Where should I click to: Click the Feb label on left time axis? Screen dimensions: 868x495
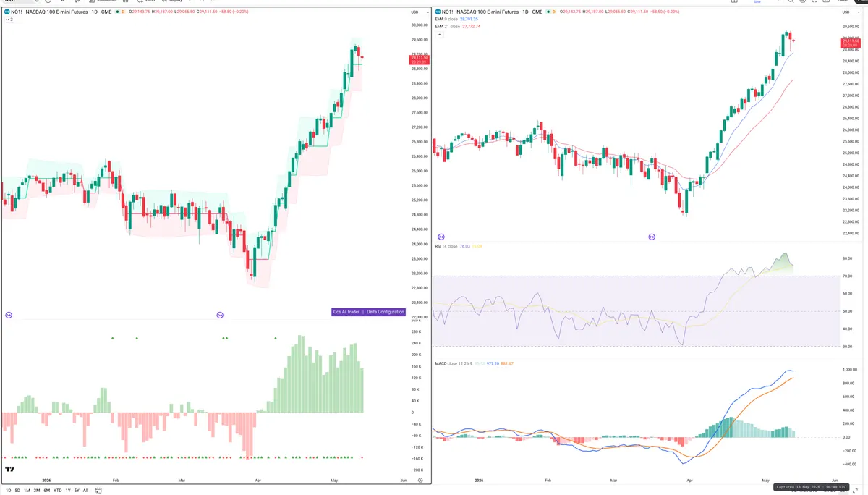click(116, 480)
